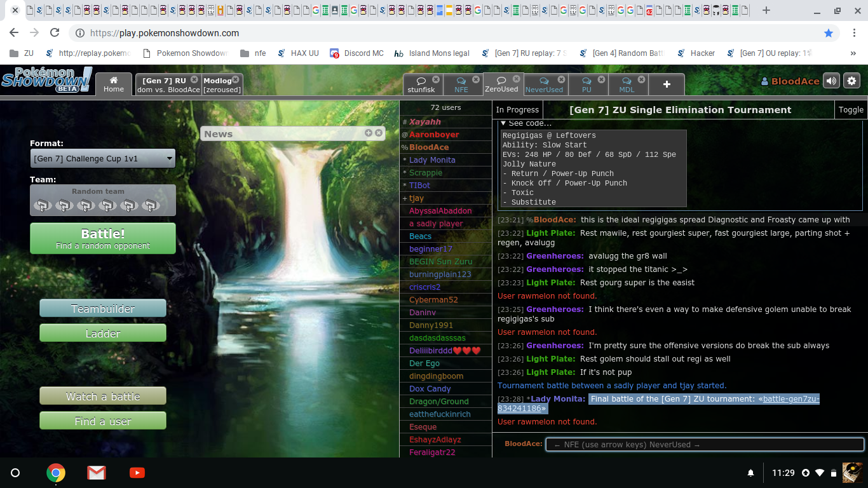
Task: Close the ZeroUsed room tab
Action: click(516, 79)
